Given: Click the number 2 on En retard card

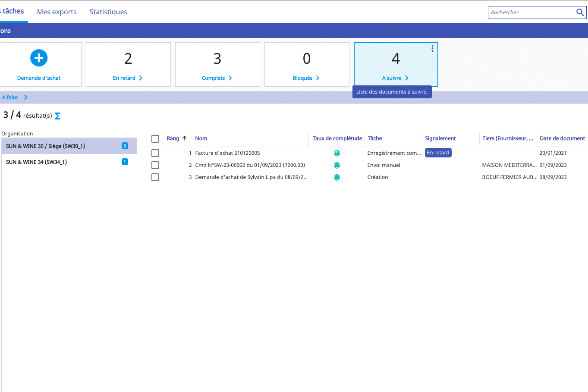Looking at the screenshot, I should [x=128, y=59].
